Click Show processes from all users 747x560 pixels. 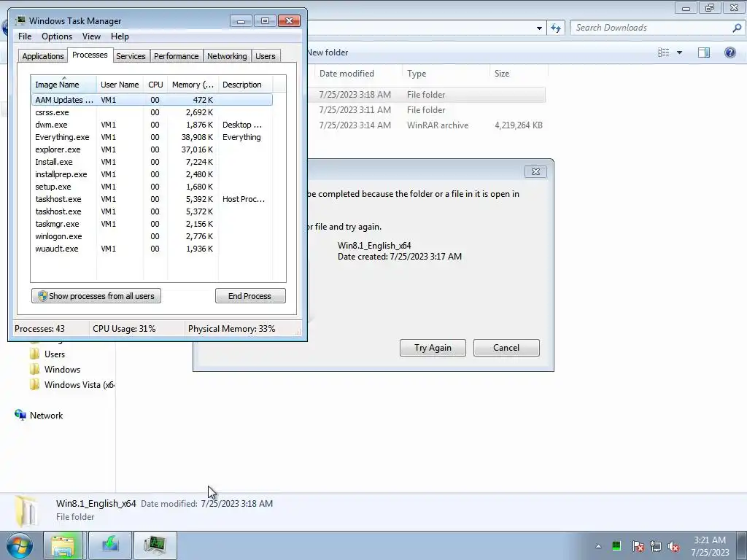[x=96, y=296]
